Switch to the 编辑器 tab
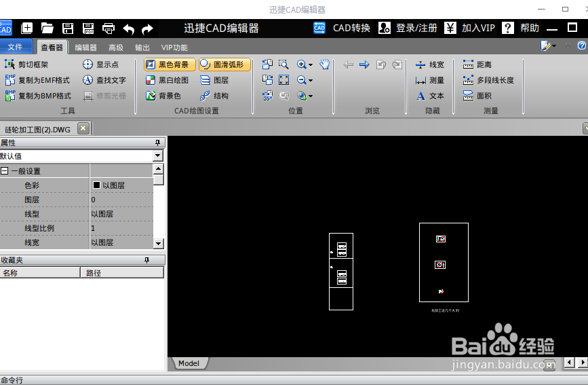588x385 pixels. (86, 48)
